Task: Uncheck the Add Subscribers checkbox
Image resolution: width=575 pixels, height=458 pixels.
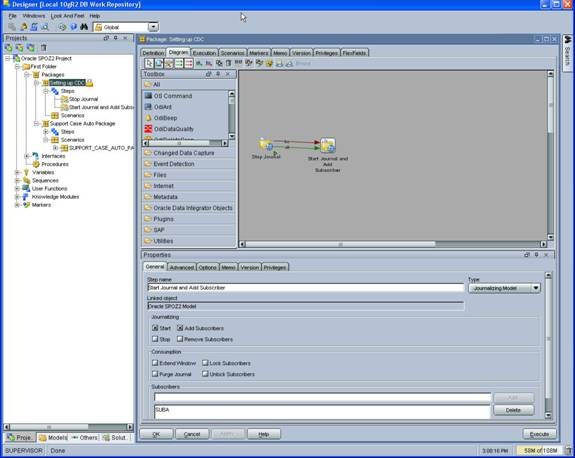Action: (x=180, y=328)
